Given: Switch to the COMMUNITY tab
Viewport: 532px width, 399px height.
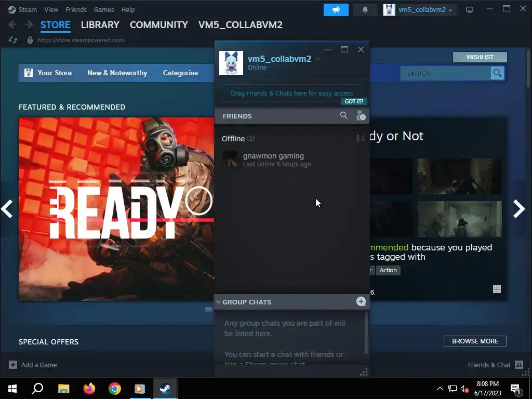Looking at the screenshot, I should pyautogui.click(x=159, y=25).
